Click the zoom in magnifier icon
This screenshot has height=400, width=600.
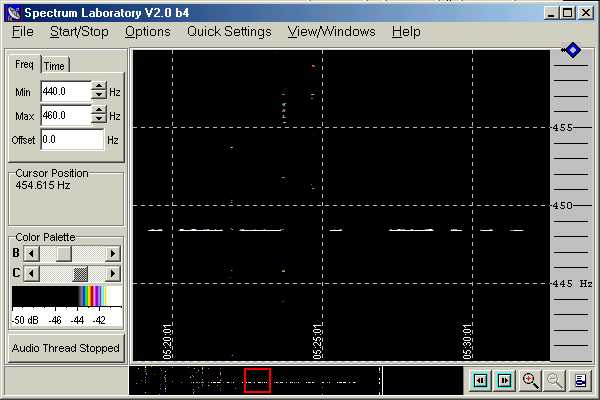point(530,381)
